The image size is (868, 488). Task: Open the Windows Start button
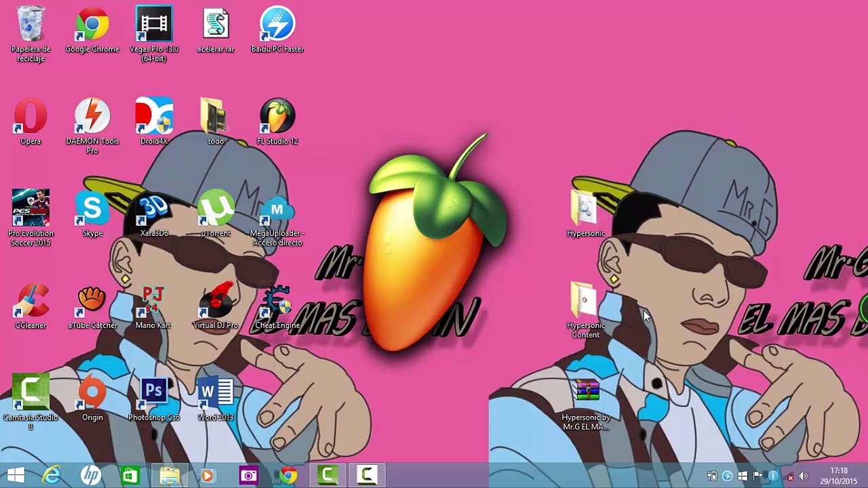pos(16,475)
